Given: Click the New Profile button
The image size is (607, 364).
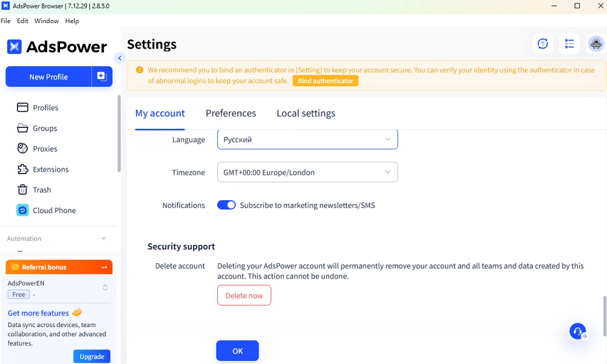Looking at the screenshot, I should point(49,76).
